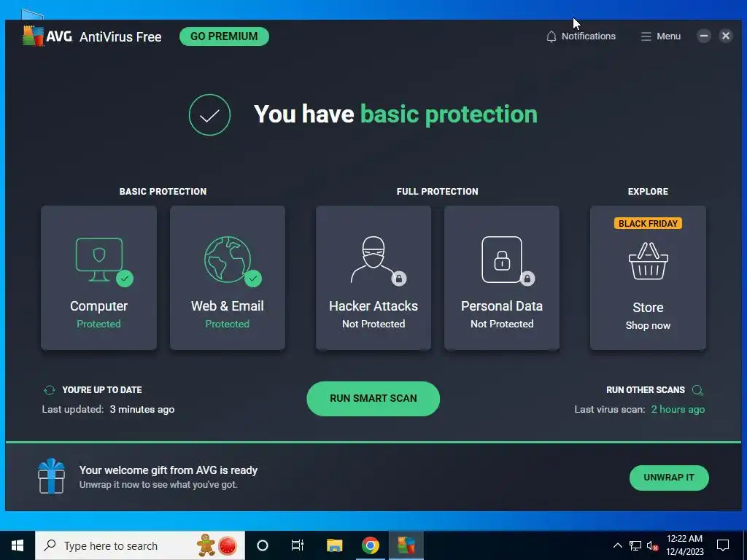Viewport: 747px width, 560px height.
Task: Click the YOU'RE UP TO DATE label
Action: pyautogui.click(x=102, y=390)
